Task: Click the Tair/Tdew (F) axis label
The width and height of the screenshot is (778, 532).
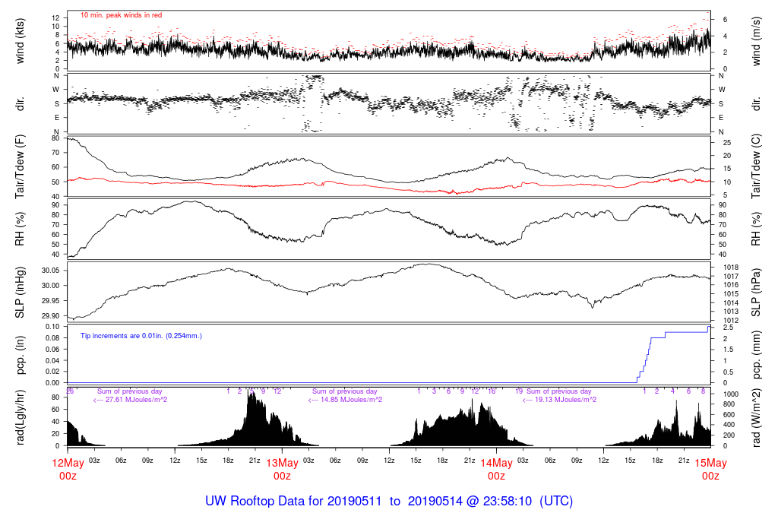Action: (x=20, y=166)
